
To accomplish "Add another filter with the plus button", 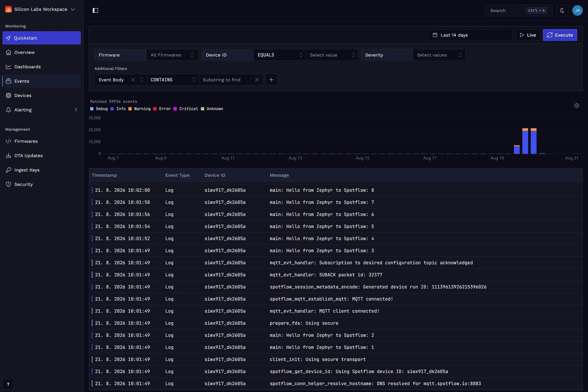I will pyautogui.click(x=271, y=80).
